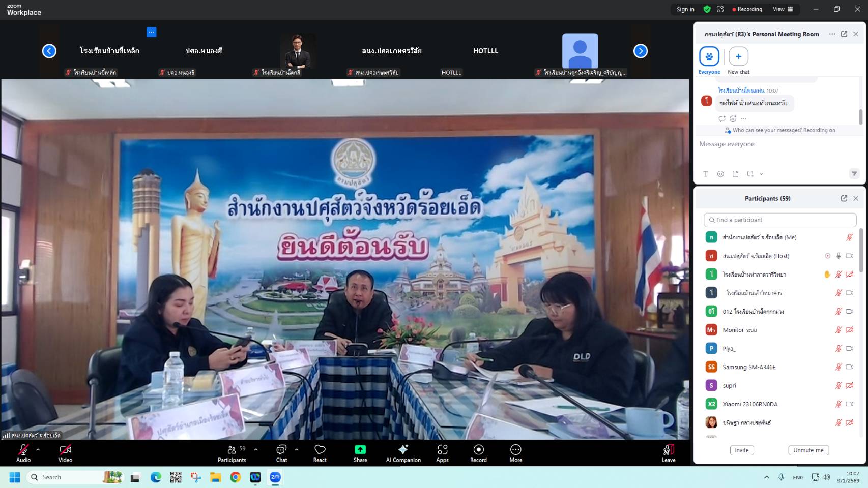Expand the arrow next to Participants button
The image size is (868, 488).
tap(256, 449)
